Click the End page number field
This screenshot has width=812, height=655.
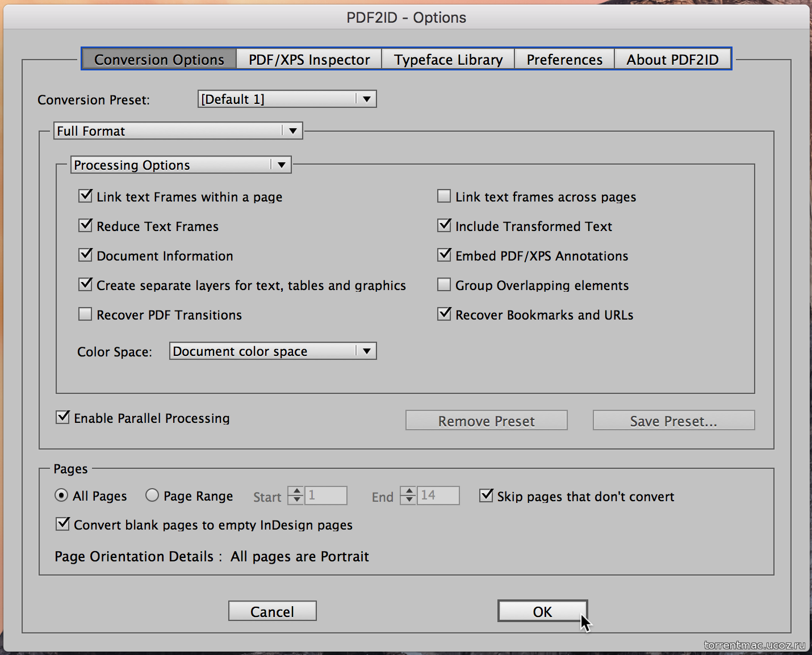438,496
